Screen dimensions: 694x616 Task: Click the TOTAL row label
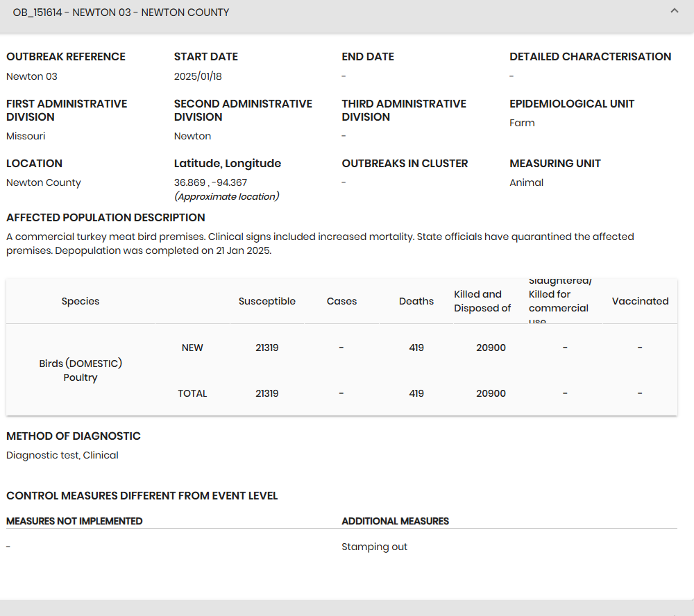(192, 393)
